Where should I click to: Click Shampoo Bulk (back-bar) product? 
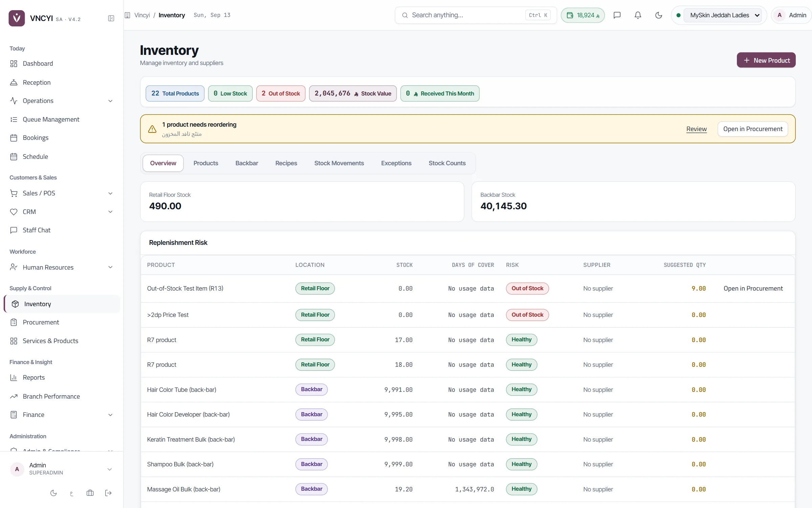tap(180, 464)
